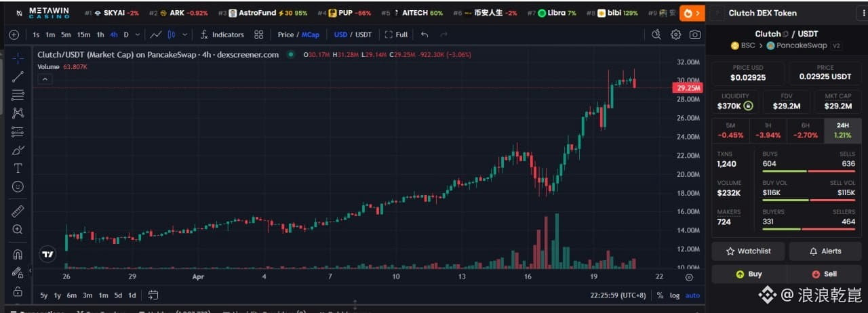868x313 pixels.
Task: Select the 1s time interval
Action: [36, 35]
